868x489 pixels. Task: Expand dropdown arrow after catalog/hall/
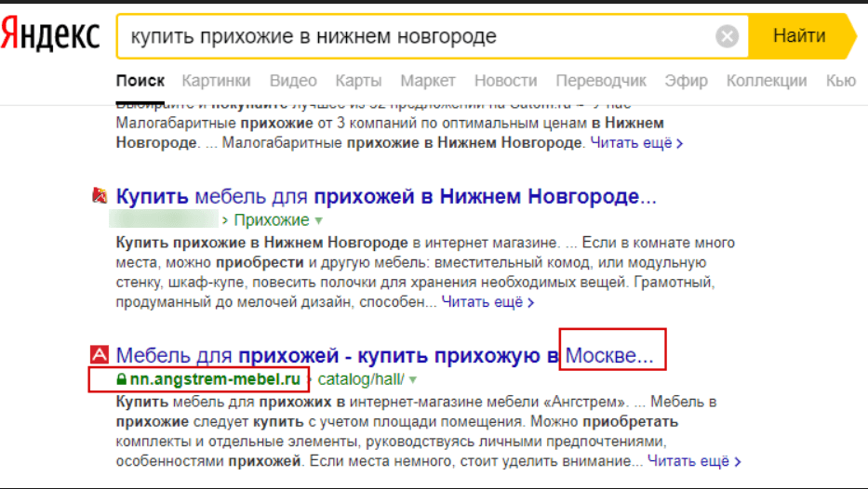tap(413, 379)
